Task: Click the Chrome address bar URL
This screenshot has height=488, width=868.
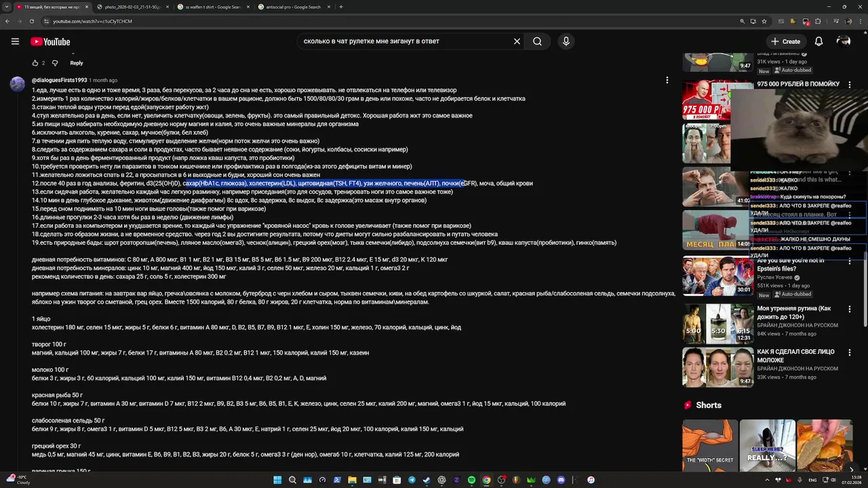Action: (92, 21)
